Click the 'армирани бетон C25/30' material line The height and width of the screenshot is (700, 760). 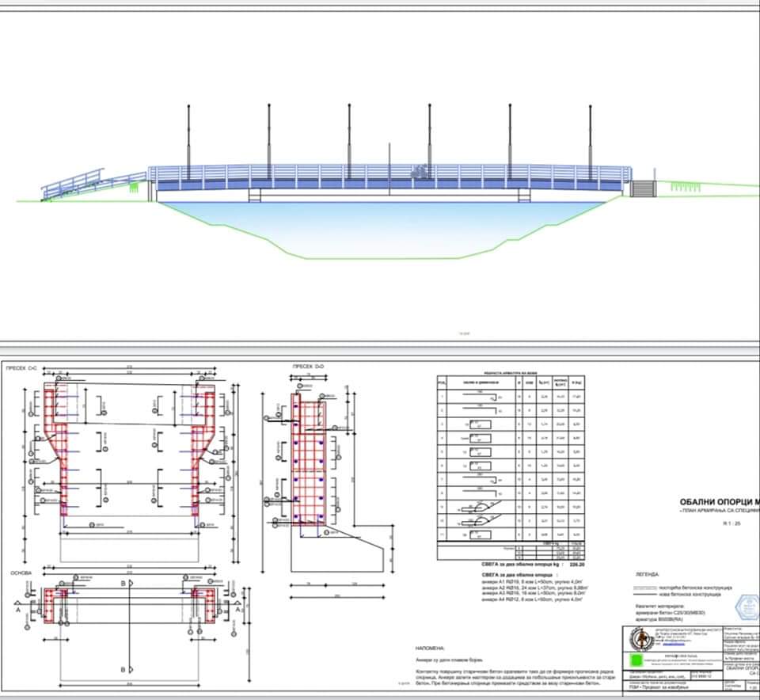[670, 613]
